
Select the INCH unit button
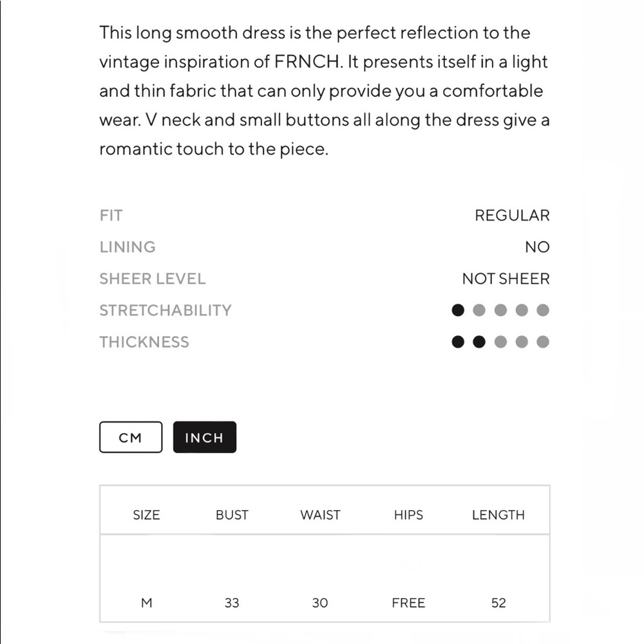(x=205, y=437)
